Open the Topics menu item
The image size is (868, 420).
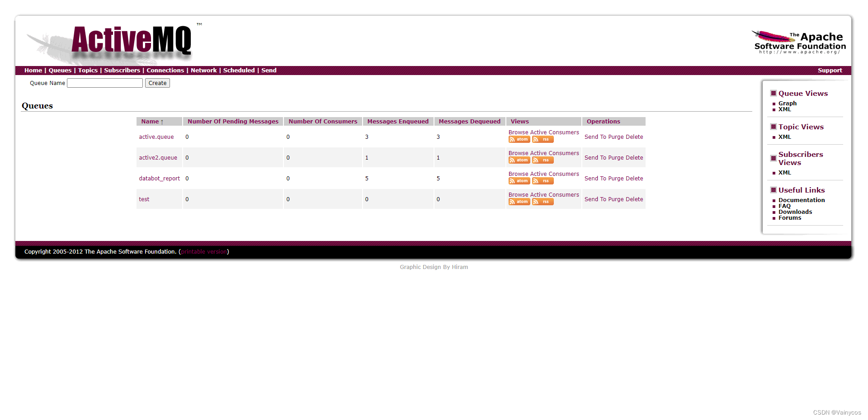pyautogui.click(x=88, y=71)
